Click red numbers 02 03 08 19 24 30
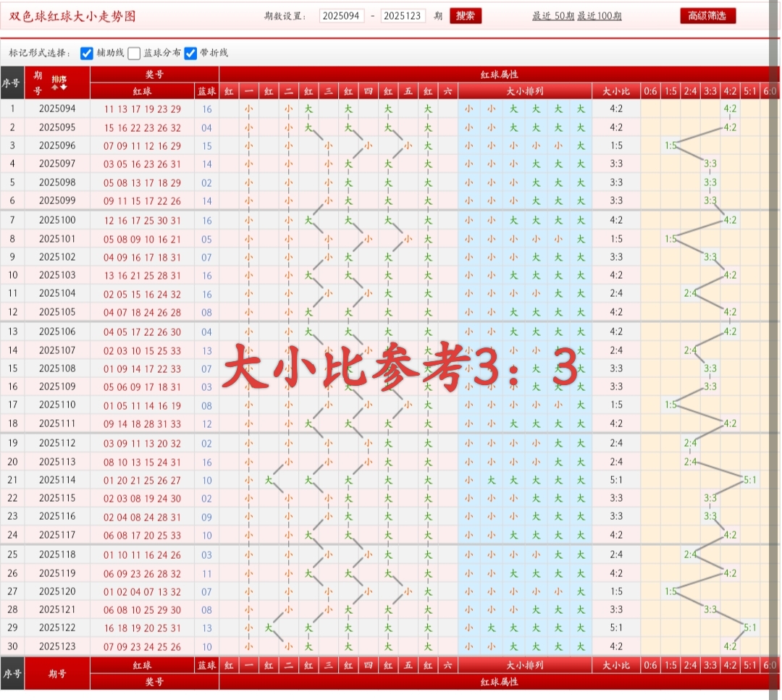 coord(142,499)
